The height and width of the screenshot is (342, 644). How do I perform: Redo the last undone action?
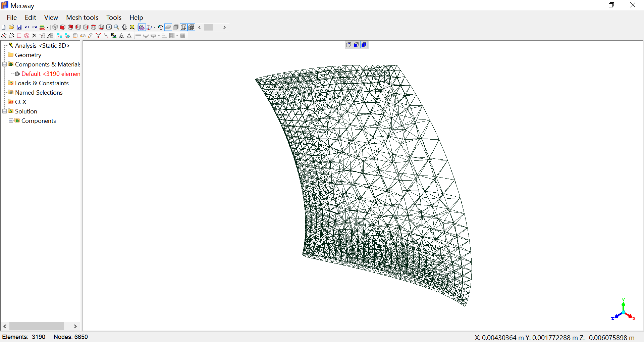(x=35, y=27)
